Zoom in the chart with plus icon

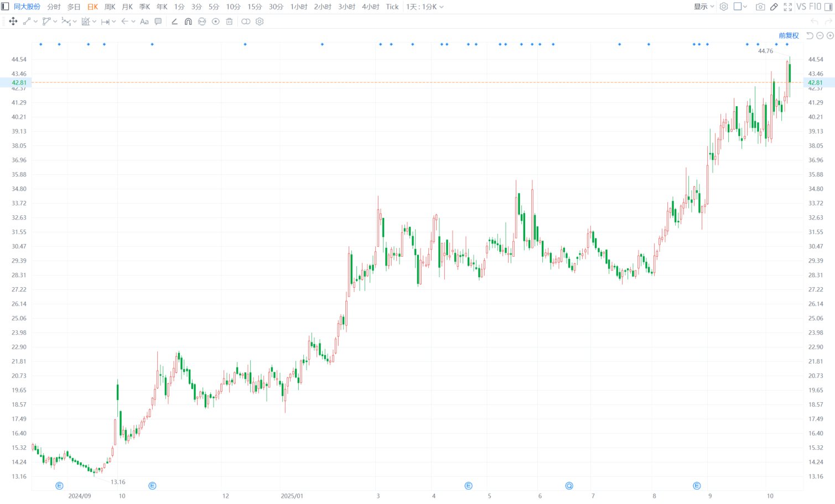point(829,35)
